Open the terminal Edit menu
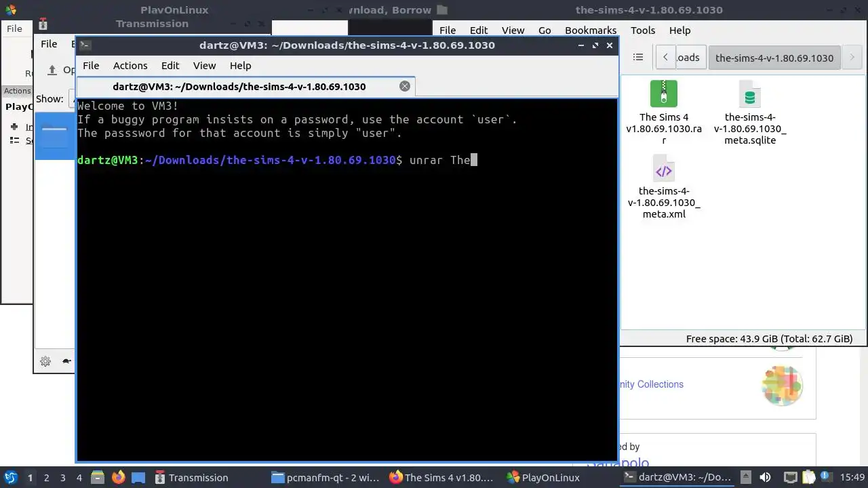This screenshot has height=488, width=868. coord(170,66)
